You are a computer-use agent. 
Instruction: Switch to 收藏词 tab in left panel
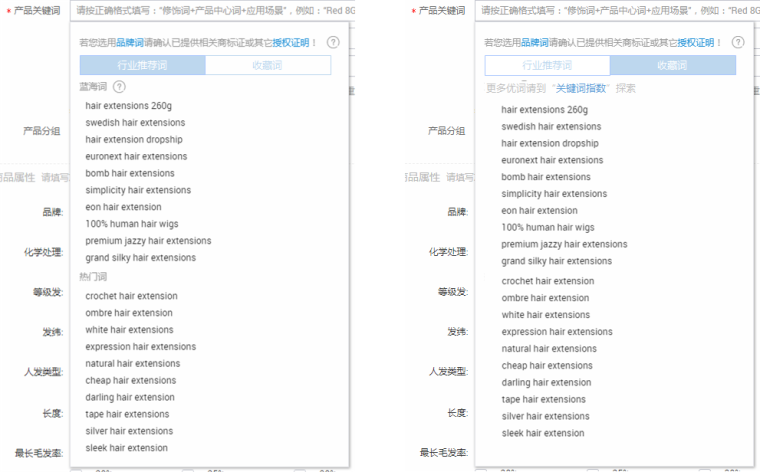pyautogui.click(x=268, y=65)
